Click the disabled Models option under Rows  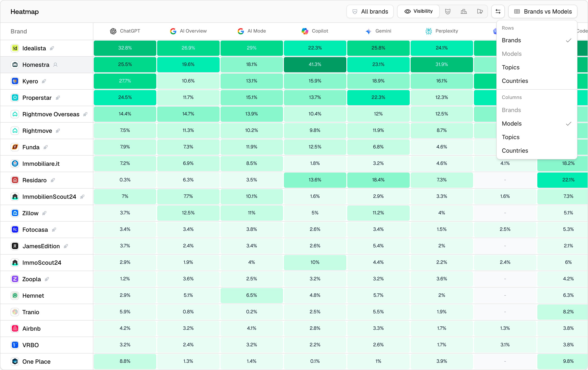[x=537, y=54]
